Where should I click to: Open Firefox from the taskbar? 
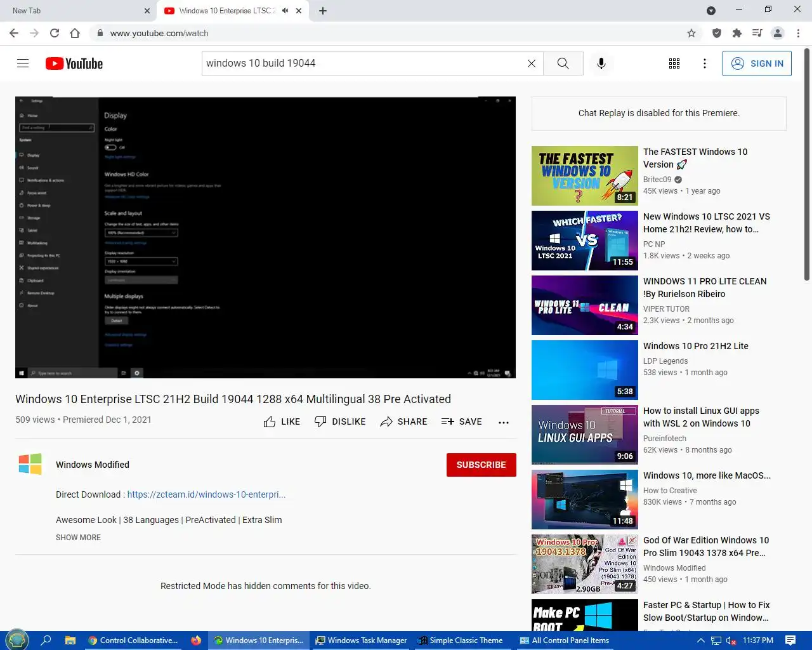(x=196, y=640)
